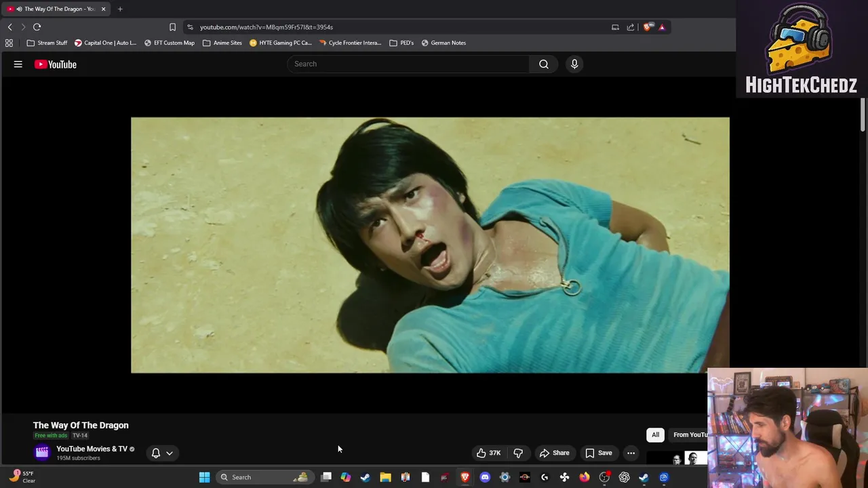Start voice search with the microphone icon
The image size is (868, 488).
coord(574,64)
